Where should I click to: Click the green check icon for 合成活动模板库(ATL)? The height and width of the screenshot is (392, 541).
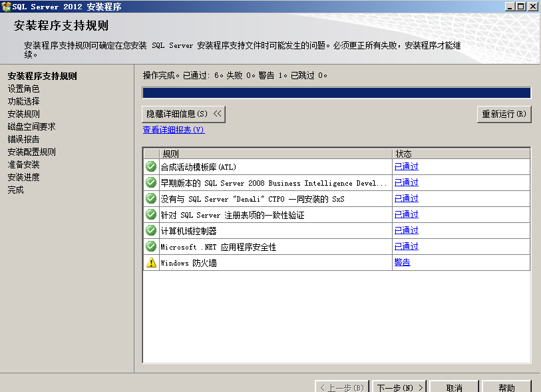[151, 166]
